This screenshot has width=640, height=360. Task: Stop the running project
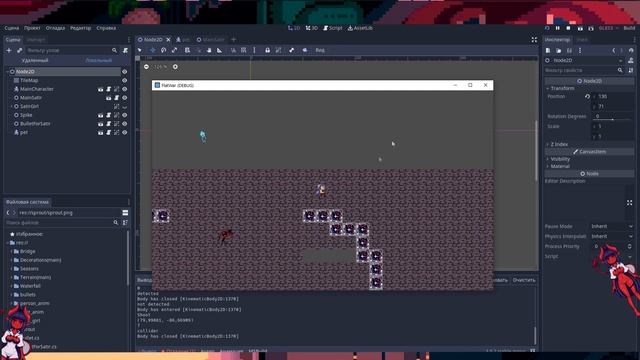coord(568,28)
